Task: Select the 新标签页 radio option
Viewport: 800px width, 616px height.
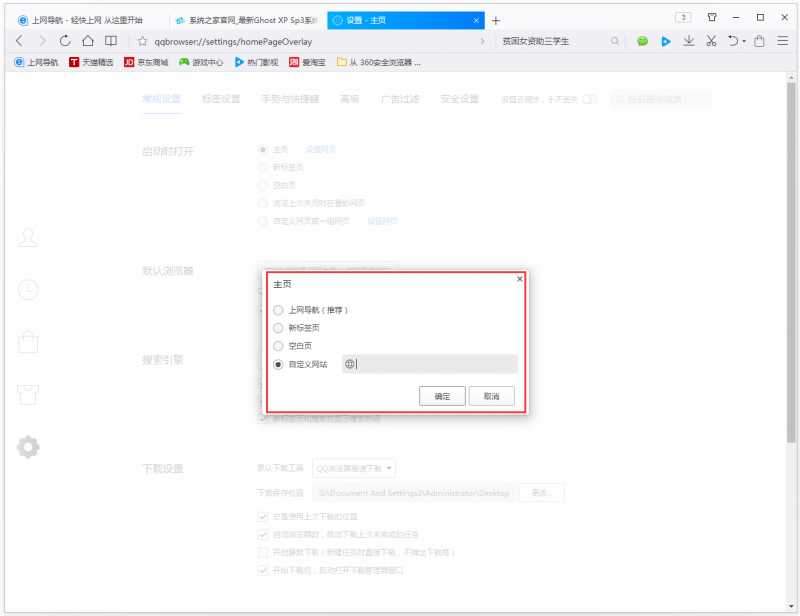Action: (x=278, y=328)
